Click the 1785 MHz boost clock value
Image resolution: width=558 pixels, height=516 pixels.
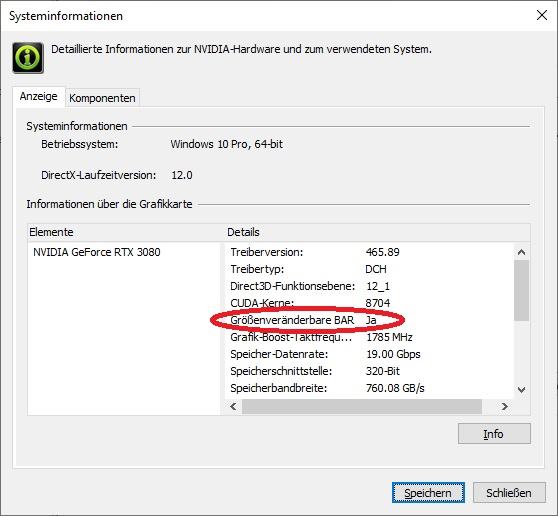(x=389, y=337)
